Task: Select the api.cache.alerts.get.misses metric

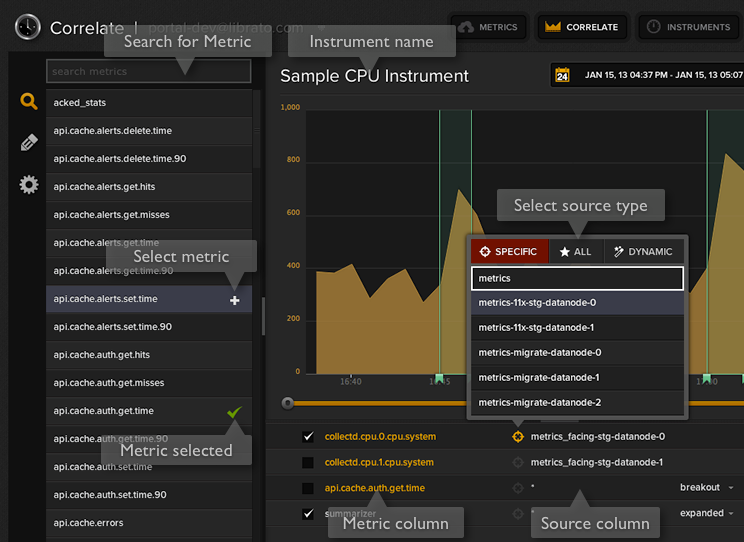Action: [149, 215]
